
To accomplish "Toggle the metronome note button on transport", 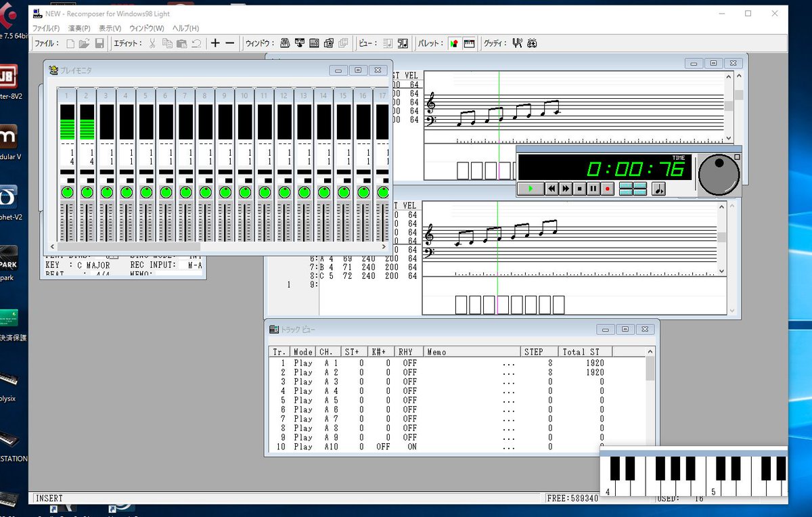I will click(658, 189).
